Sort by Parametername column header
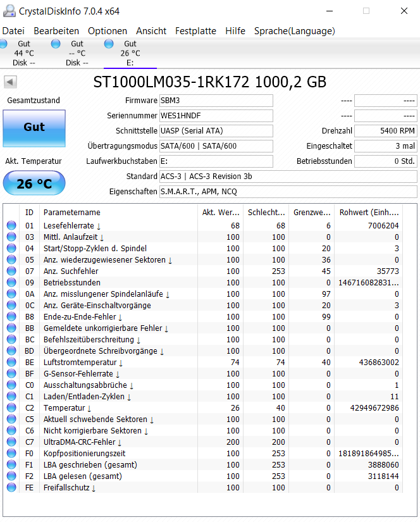 (118, 213)
